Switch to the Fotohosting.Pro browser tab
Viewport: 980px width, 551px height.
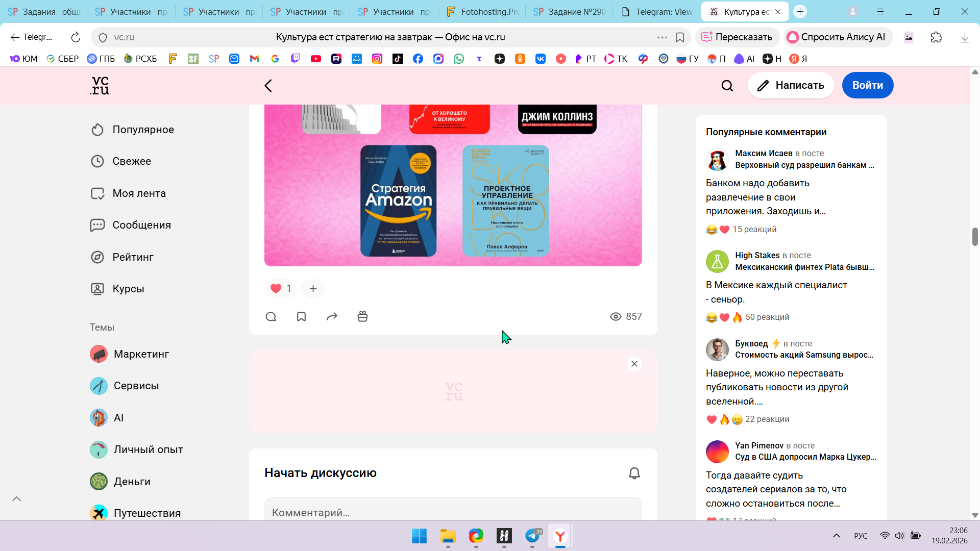pyautogui.click(x=482, y=12)
